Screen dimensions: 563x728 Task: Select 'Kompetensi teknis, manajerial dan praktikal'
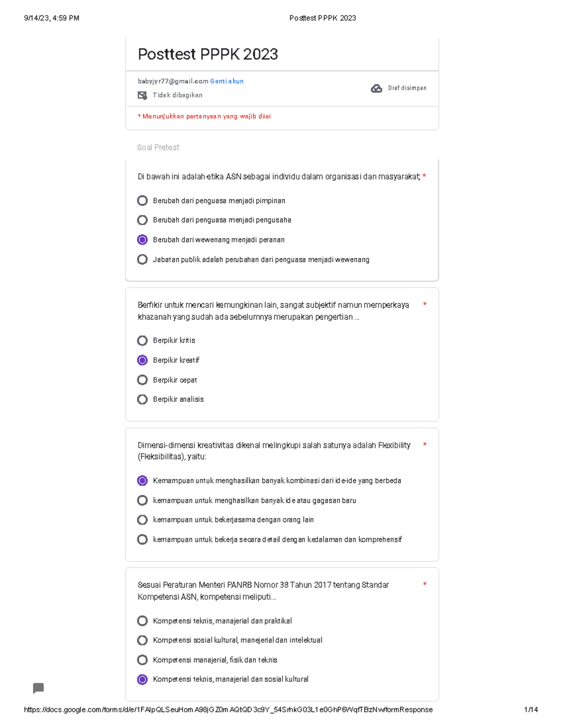click(143, 621)
